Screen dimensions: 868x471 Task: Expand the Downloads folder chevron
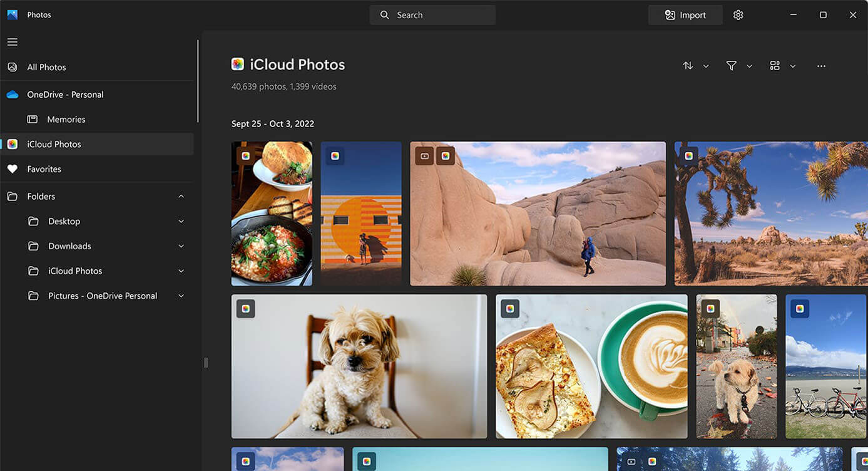pos(181,246)
